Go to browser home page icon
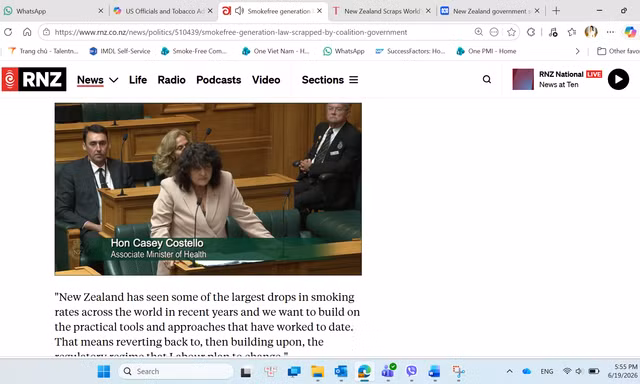This screenshot has width=640, height=384. click(x=27, y=32)
